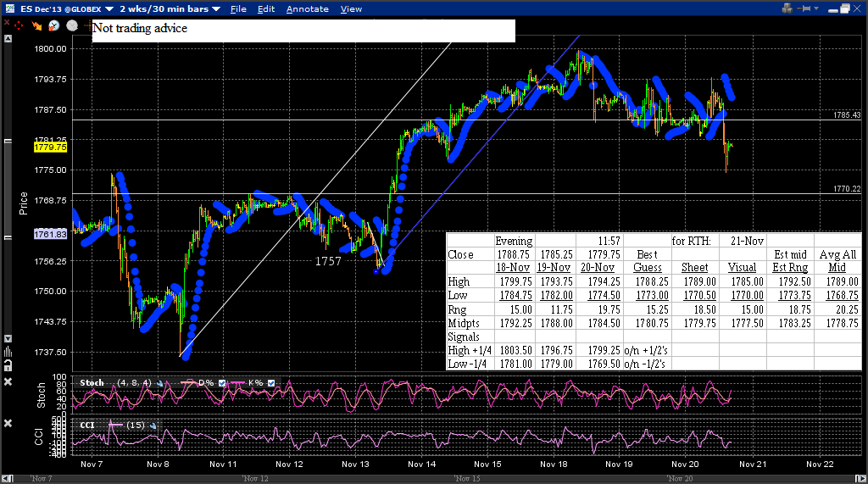Restore the chart window size
Viewport: 868px width, 484px height.
(845, 8)
